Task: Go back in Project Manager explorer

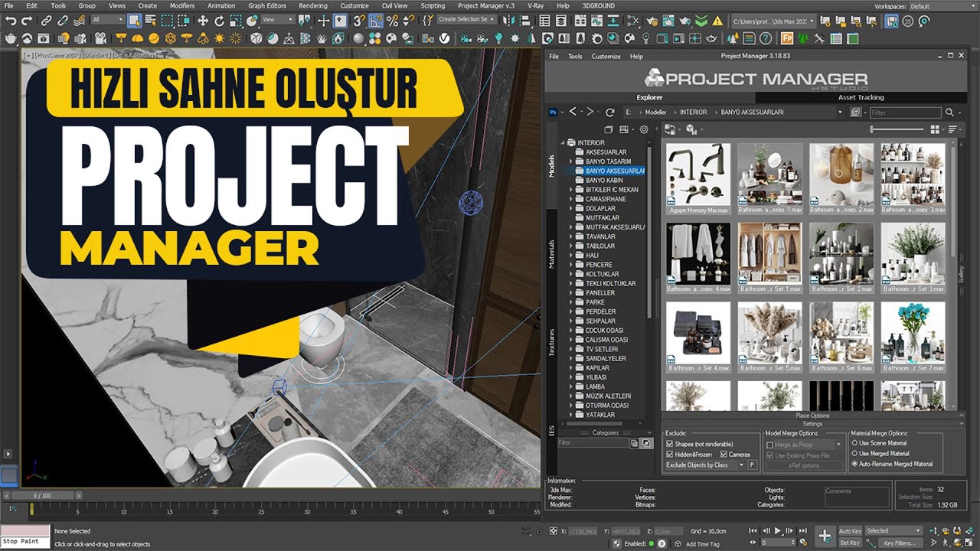Action: click(x=573, y=112)
